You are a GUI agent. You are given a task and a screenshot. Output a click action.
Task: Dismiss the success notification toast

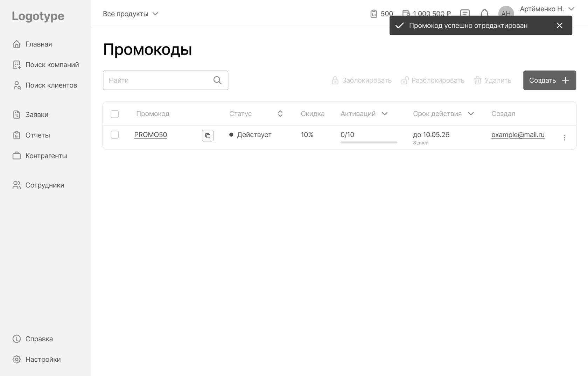(x=559, y=26)
